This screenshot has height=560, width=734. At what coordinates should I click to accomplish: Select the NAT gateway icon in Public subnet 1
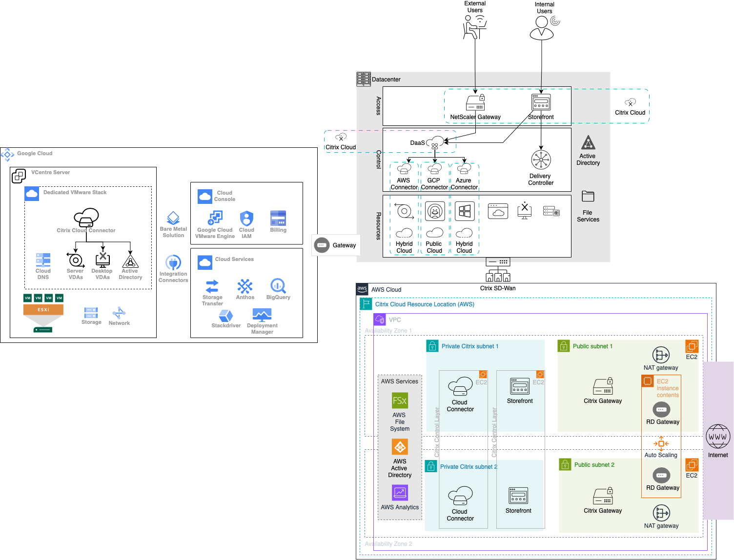(x=661, y=355)
